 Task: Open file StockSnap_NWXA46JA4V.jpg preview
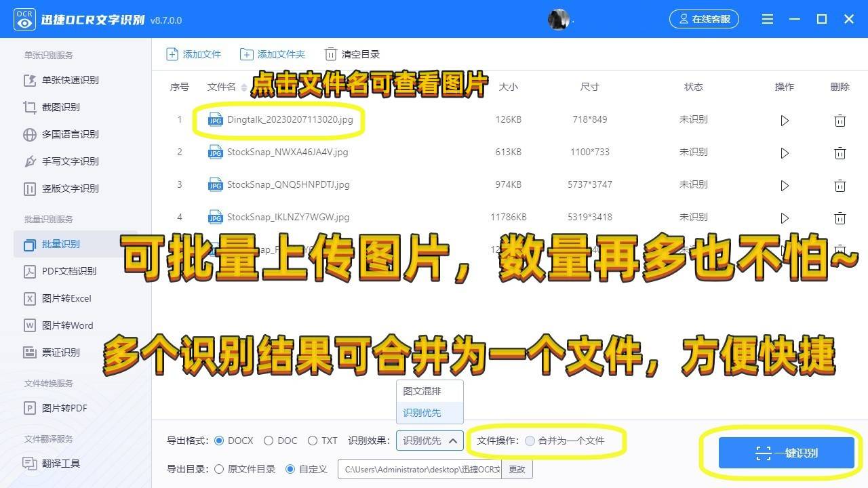(x=288, y=152)
